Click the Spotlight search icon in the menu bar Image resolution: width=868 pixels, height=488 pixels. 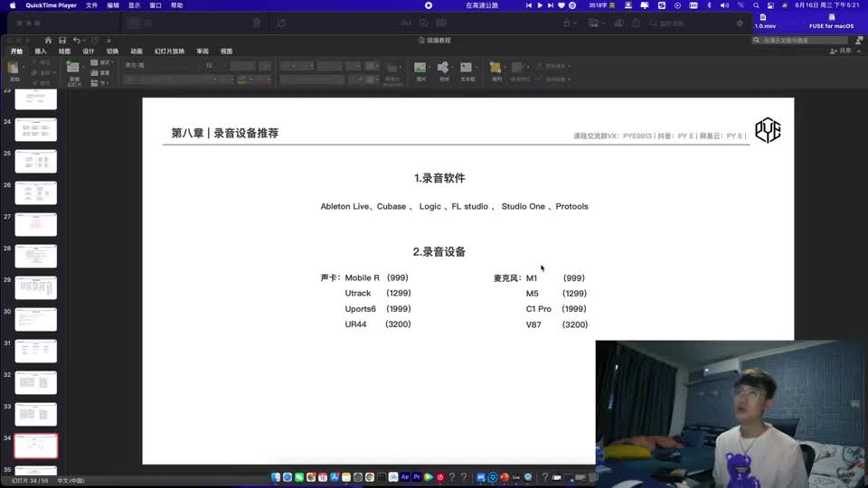(x=756, y=5)
